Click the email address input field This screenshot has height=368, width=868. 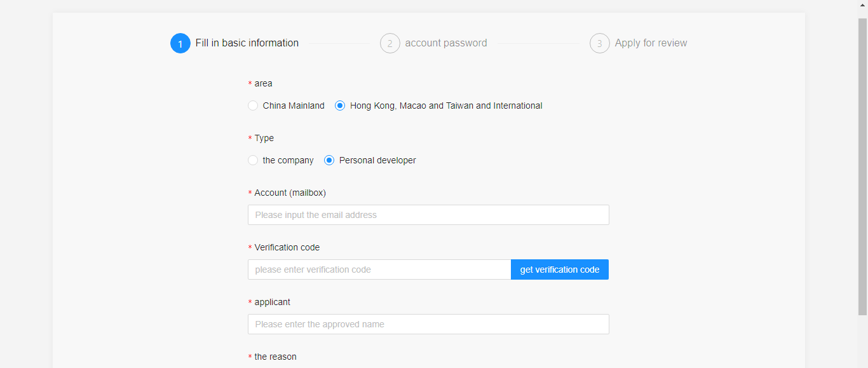coord(428,215)
